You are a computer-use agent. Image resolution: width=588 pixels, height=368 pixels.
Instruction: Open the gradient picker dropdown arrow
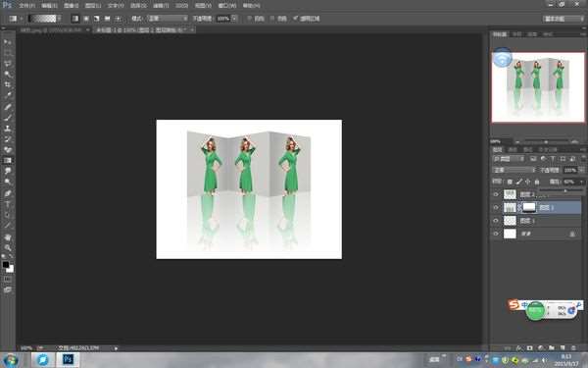pyautogui.click(x=59, y=19)
